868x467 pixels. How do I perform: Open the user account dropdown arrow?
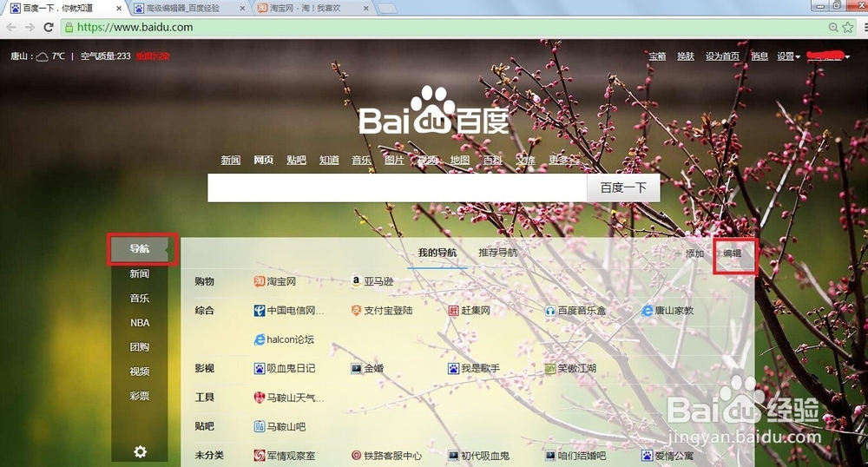(x=847, y=56)
